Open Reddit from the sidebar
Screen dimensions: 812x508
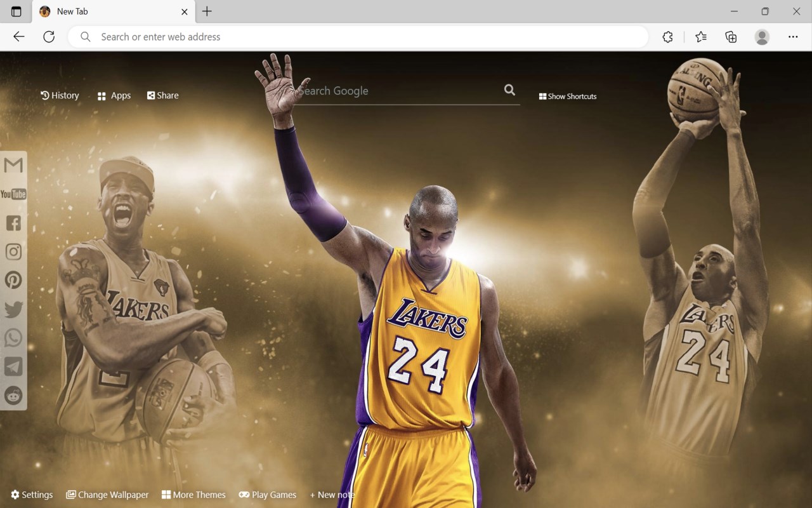pyautogui.click(x=13, y=396)
